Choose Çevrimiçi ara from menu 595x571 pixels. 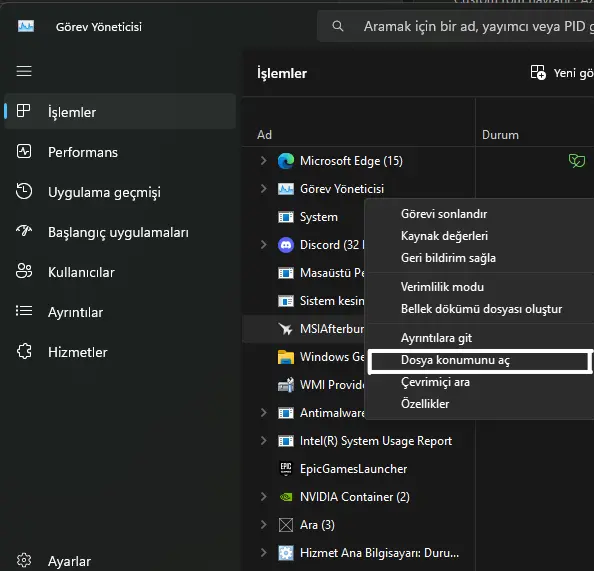coord(480,382)
